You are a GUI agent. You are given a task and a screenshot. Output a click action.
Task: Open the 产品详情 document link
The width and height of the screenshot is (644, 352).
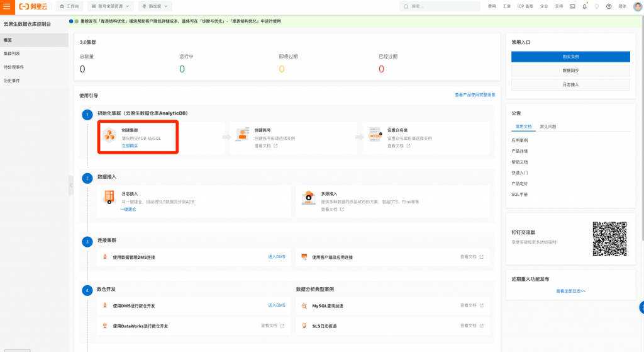click(519, 151)
